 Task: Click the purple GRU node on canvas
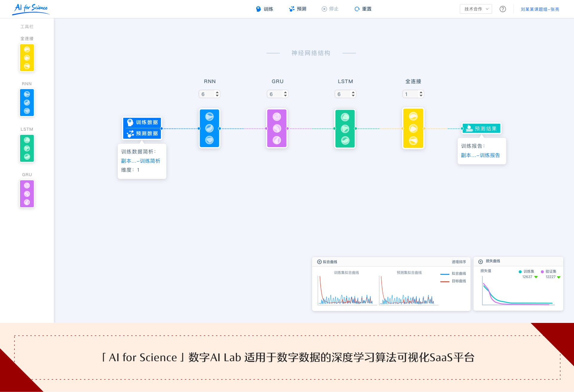(277, 129)
